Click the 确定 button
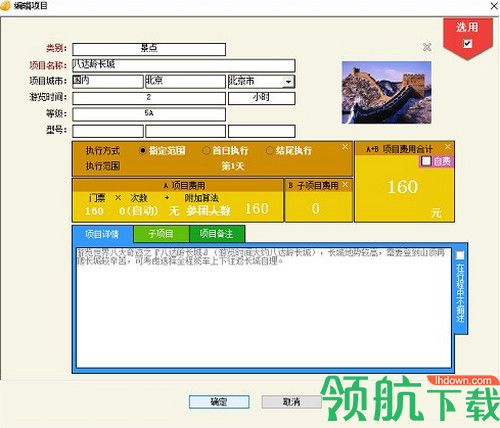The image size is (500, 428). coord(219,402)
